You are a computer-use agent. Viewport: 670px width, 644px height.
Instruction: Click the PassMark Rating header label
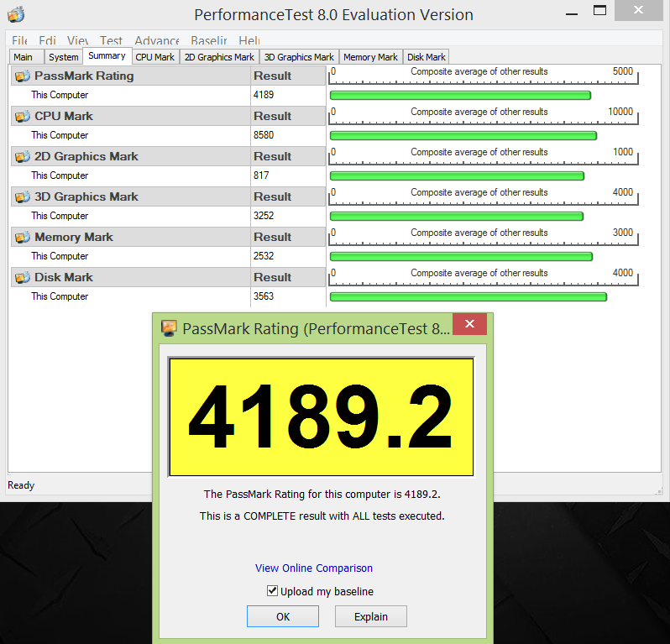coord(84,76)
